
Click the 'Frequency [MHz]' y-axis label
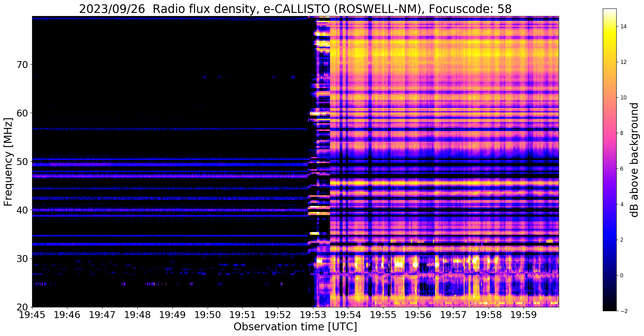[8, 162]
